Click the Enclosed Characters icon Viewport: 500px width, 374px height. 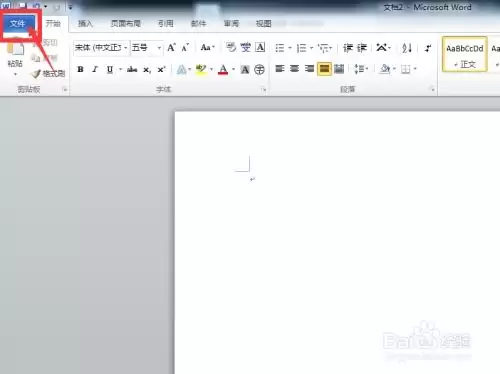(x=259, y=69)
